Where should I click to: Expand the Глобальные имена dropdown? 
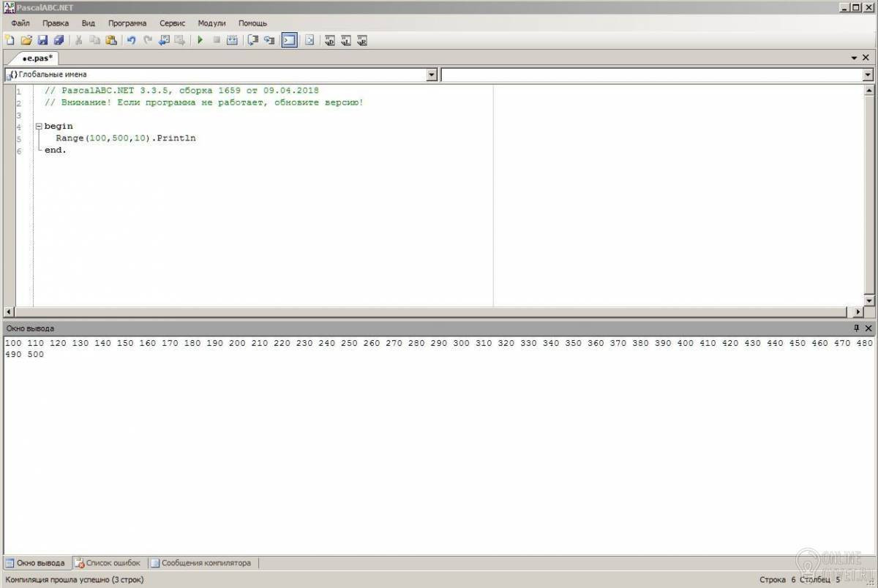pos(432,75)
